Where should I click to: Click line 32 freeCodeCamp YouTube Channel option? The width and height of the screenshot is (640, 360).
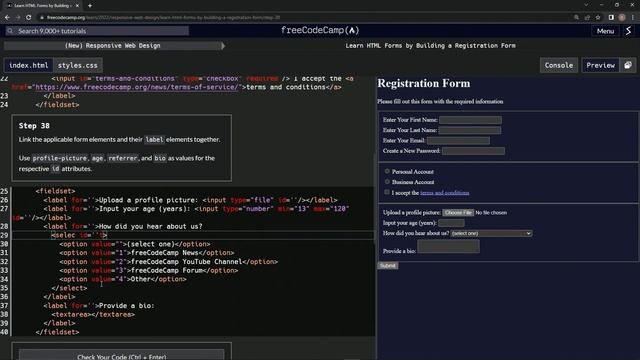click(169, 262)
